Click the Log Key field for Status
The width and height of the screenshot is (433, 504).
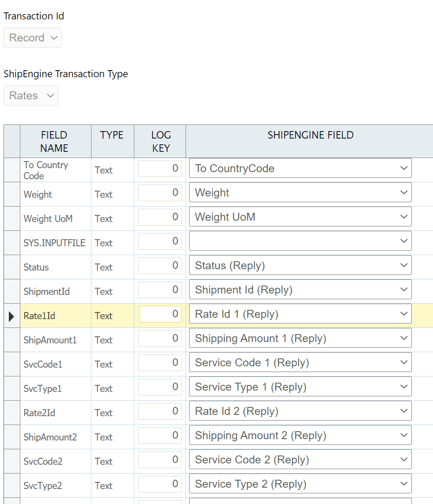160,266
